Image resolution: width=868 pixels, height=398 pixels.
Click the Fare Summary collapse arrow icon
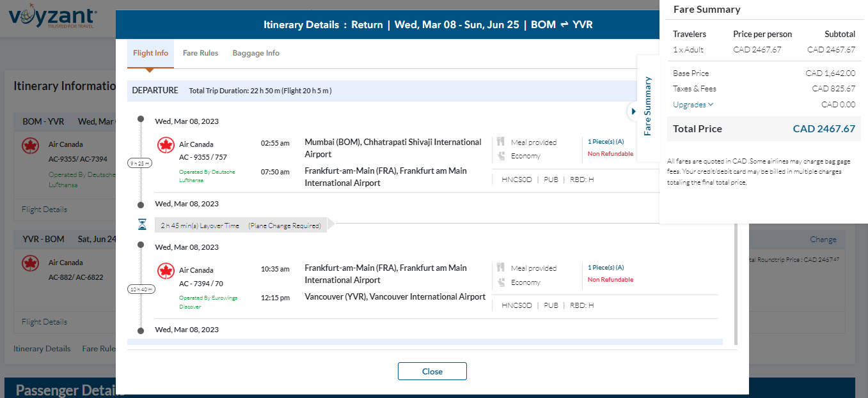click(633, 111)
